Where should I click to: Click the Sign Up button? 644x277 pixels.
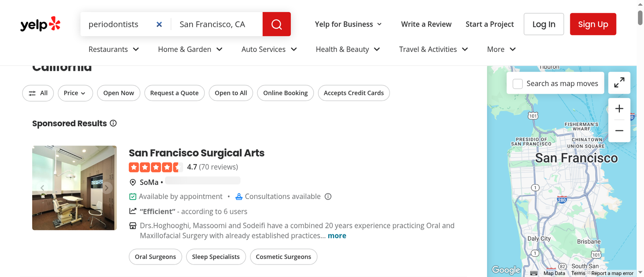coord(593,24)
